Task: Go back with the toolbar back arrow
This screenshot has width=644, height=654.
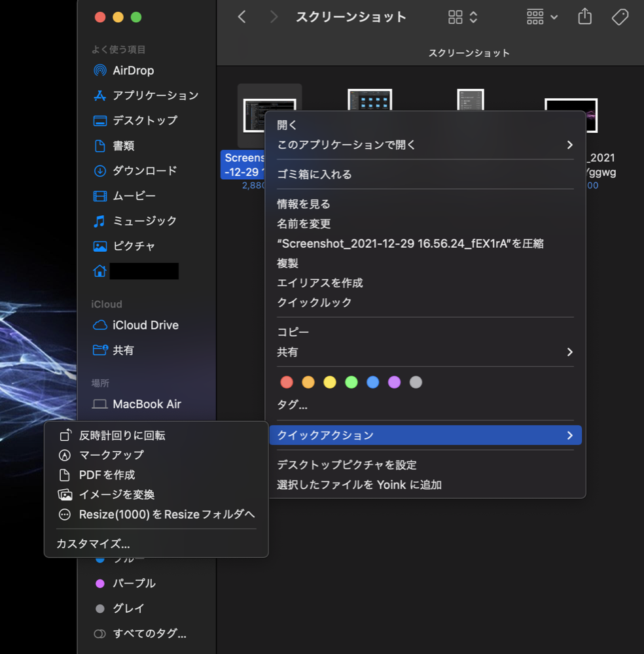Action: [241, 17]
